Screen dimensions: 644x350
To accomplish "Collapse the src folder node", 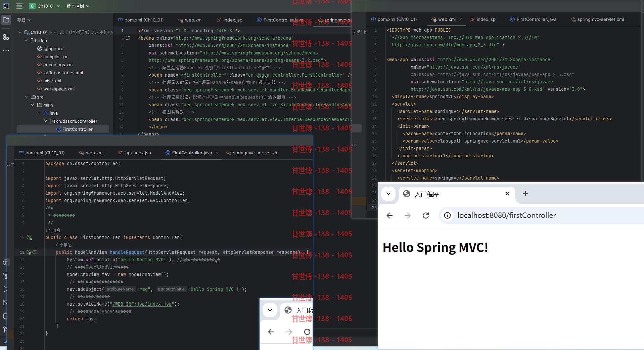I will pos(26,97).
